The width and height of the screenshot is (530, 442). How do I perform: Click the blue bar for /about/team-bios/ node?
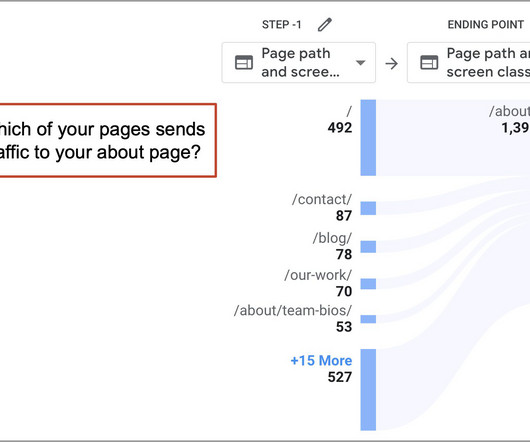click(x=368, y=319)
